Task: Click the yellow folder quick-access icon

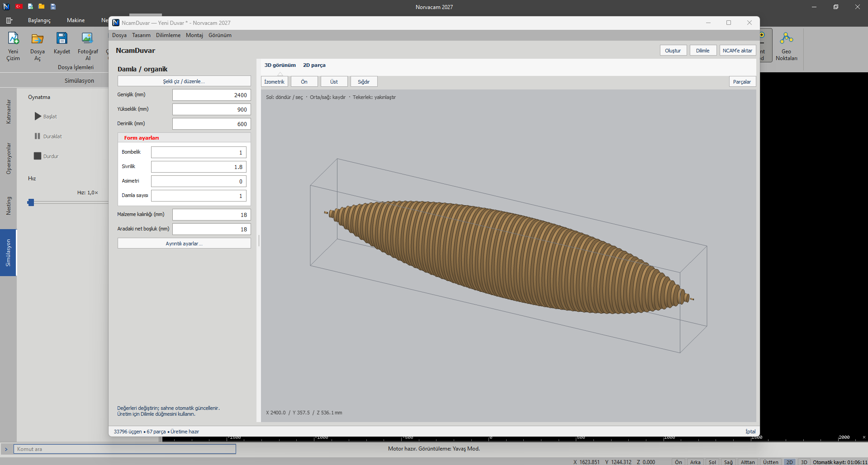Action: click(42, 6)
